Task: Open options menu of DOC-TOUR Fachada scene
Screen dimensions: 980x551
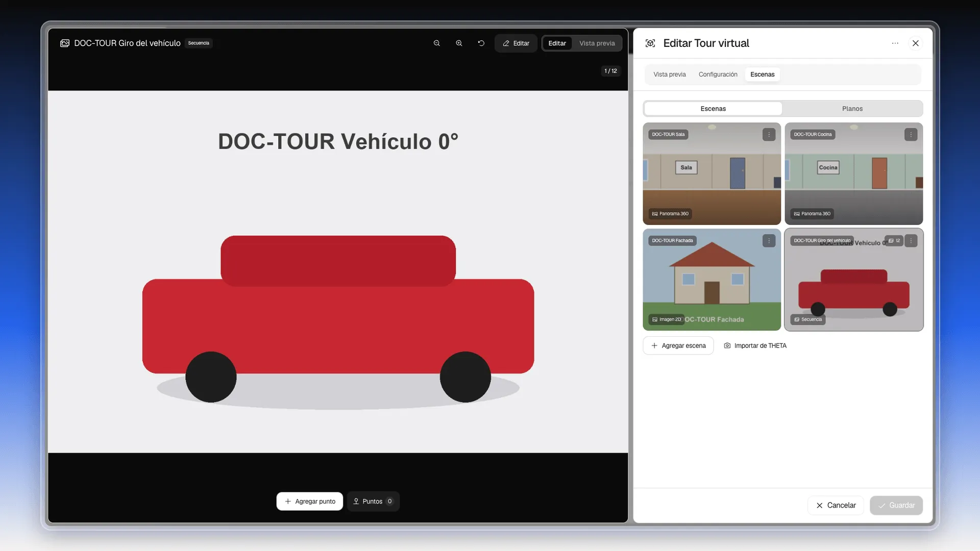Action: coord(769,241)
